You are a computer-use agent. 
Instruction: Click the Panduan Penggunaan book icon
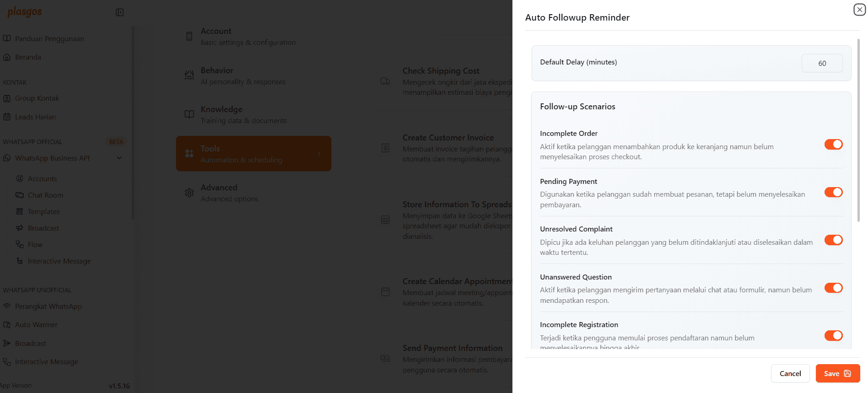pos(7,38)
